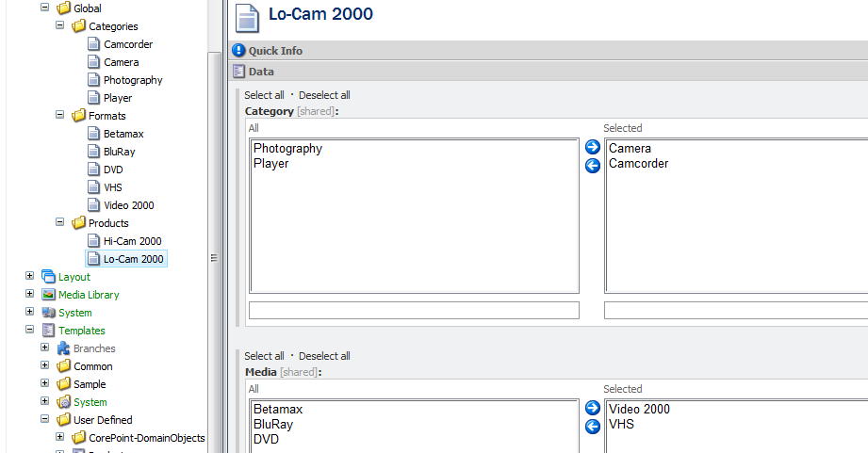Click the left arrow icon in Category section
868x453 pixels.
[593, 166]
